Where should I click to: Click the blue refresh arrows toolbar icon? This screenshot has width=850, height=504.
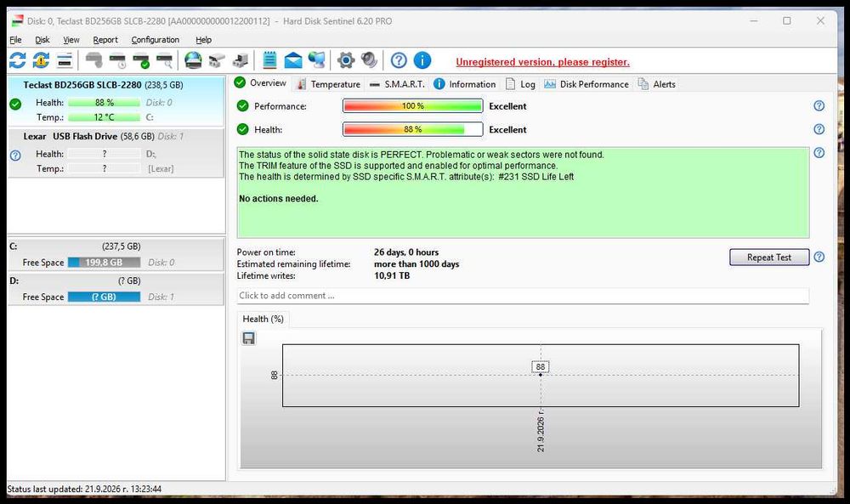tap(17, 60)
